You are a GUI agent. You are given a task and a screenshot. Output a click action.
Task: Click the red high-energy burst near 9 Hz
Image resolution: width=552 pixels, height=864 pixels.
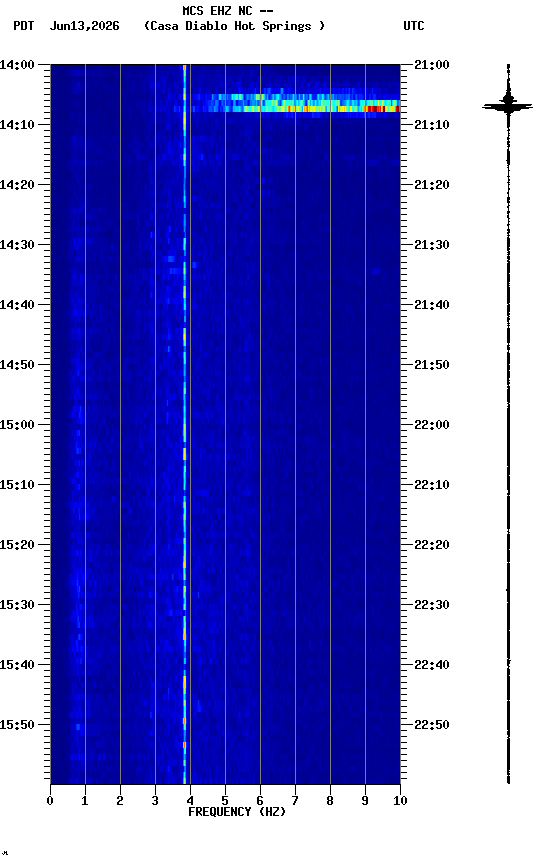point(376,109)
